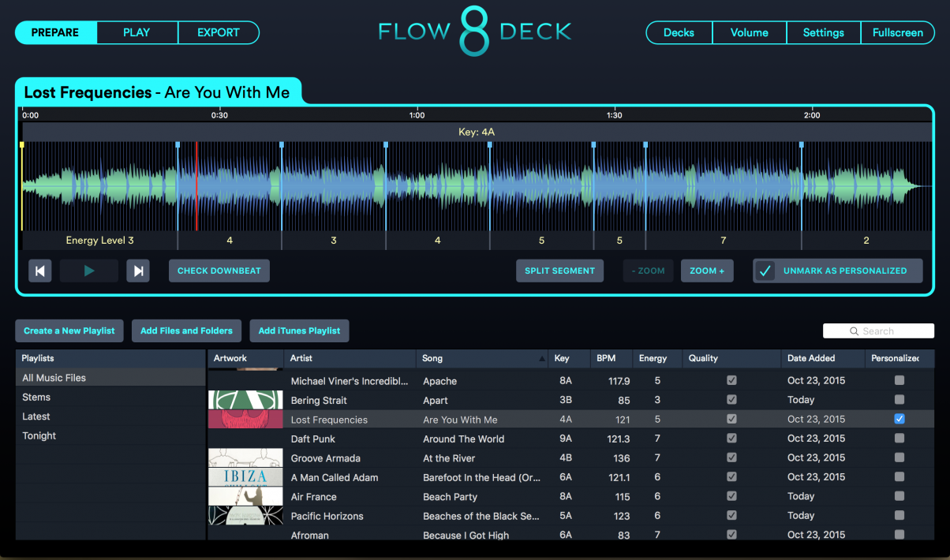Toggle Personalized checkbox for Air France
Screen dimensions: 950x560
pyautogui.click(x=900, y=496)
